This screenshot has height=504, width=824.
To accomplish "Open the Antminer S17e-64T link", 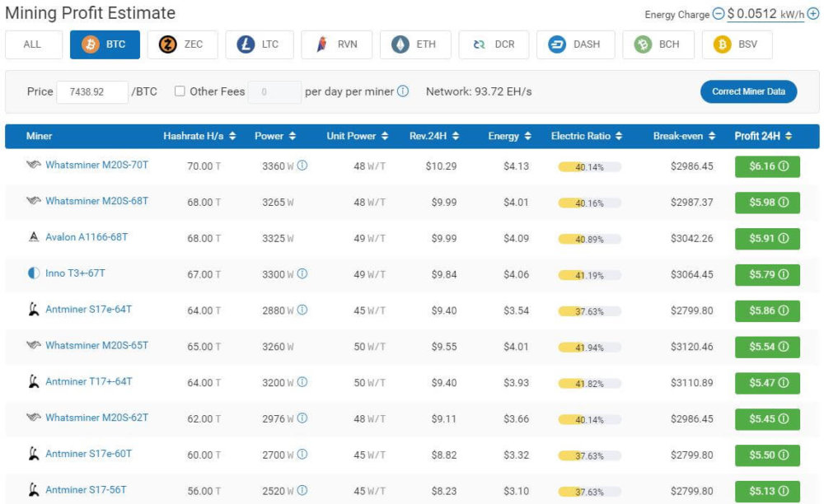I will pos(88,310).
